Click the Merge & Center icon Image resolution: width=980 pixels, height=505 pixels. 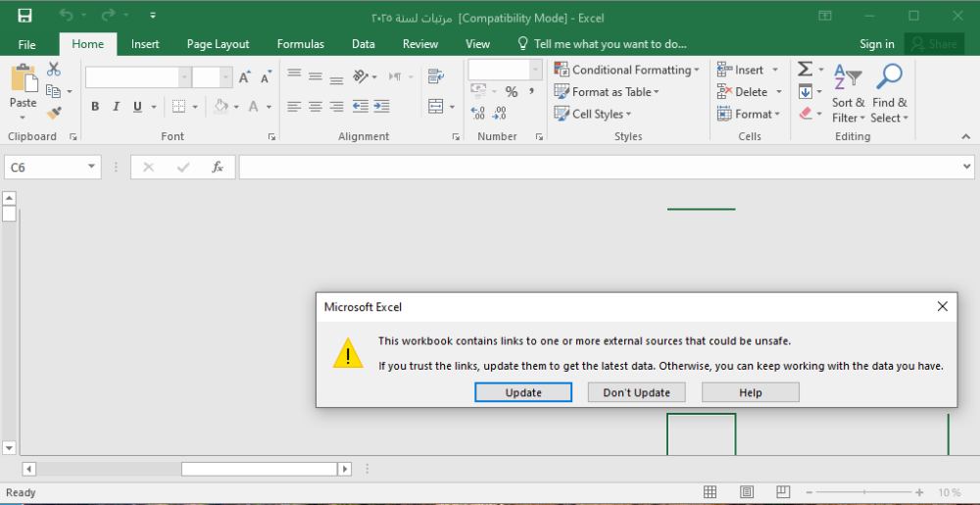(436, 107)
